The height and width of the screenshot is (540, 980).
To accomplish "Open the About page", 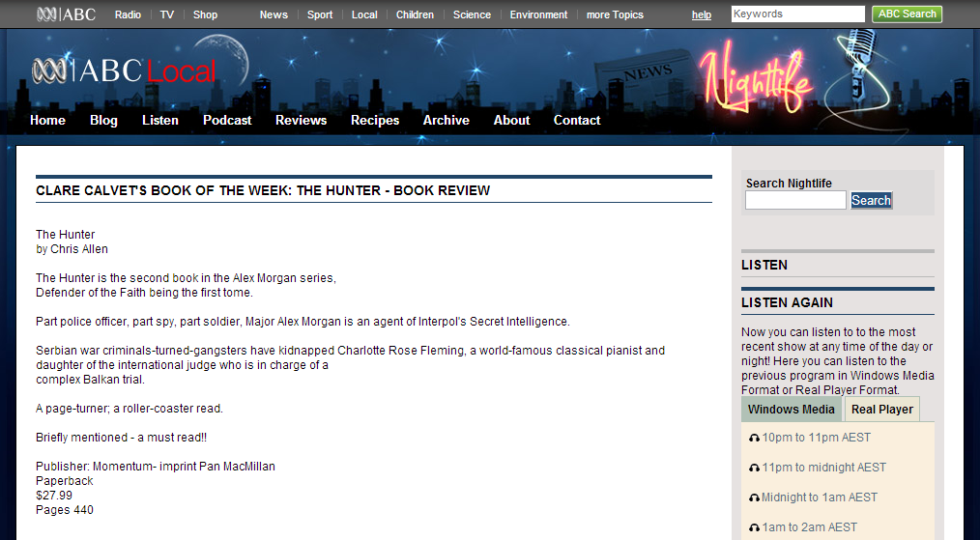I will [512, 120].
